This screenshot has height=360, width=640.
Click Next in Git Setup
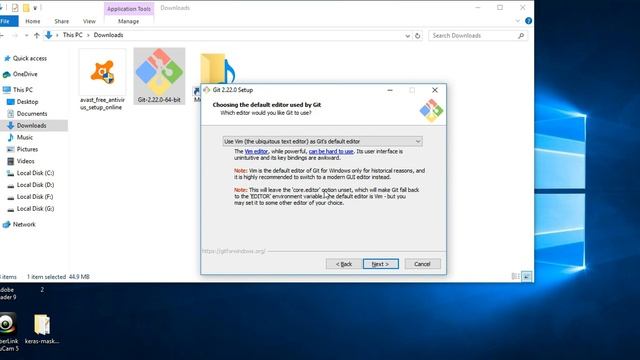click(380, 264)
